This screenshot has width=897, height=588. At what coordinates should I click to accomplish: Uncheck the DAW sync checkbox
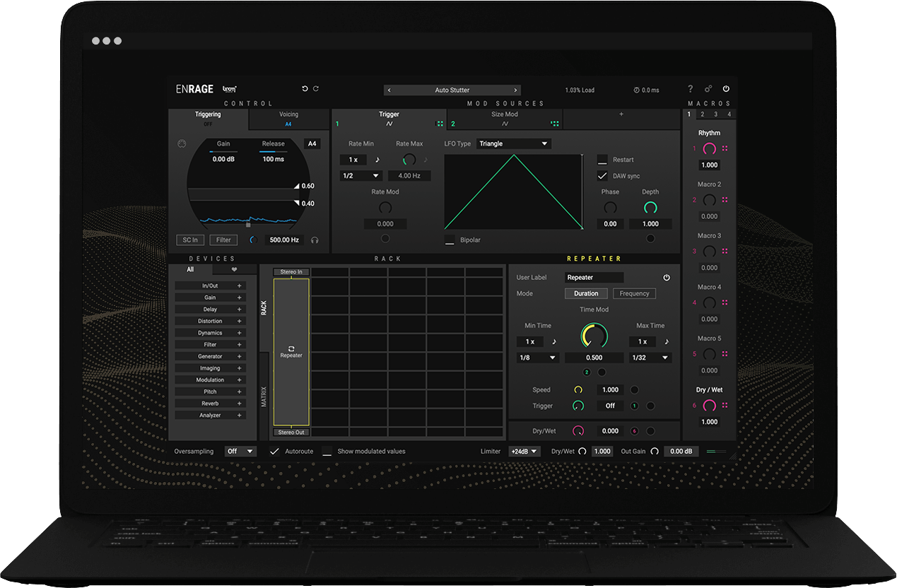602,176
